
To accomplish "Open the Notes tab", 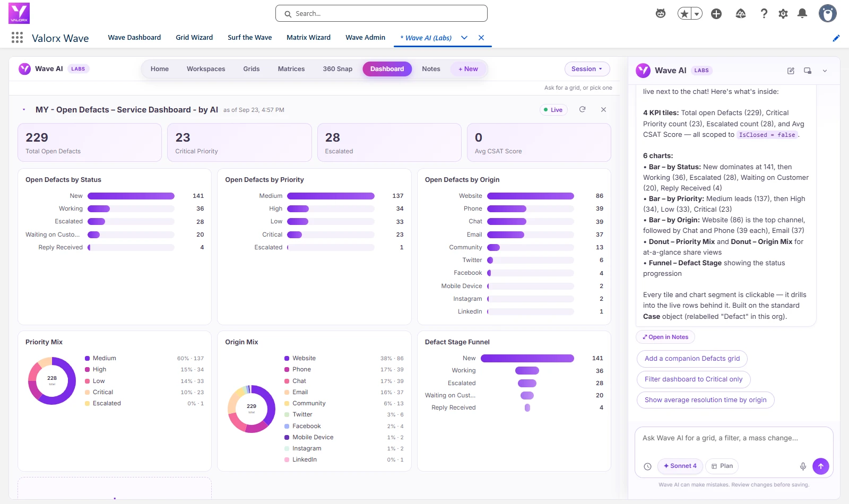I will tap(431, 69).
